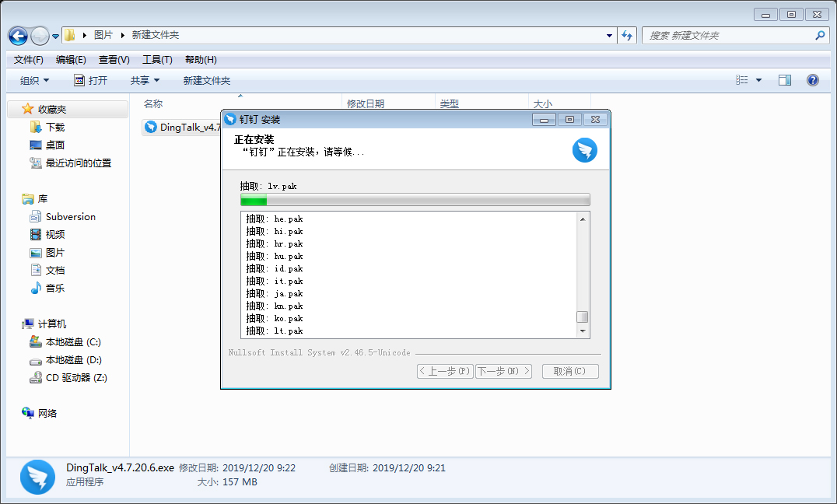The image size is (837, 504).
Task: Click the installer extraction progress bar
Action: coord(415,200)
